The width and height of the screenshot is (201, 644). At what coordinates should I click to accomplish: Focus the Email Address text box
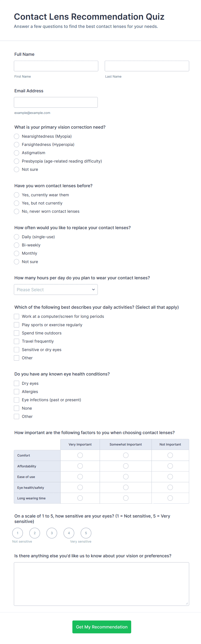click(x=56, y=102)
